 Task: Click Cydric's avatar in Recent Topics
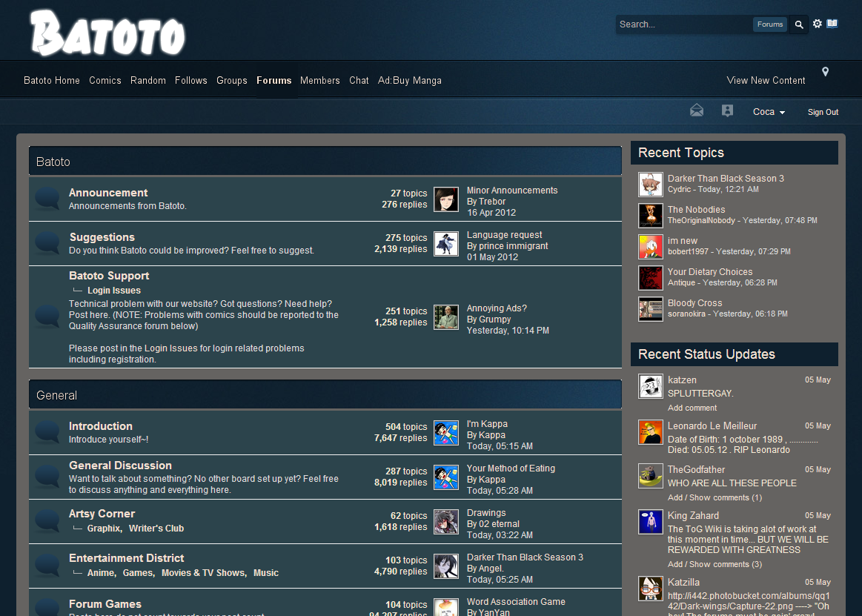(650, 185)
